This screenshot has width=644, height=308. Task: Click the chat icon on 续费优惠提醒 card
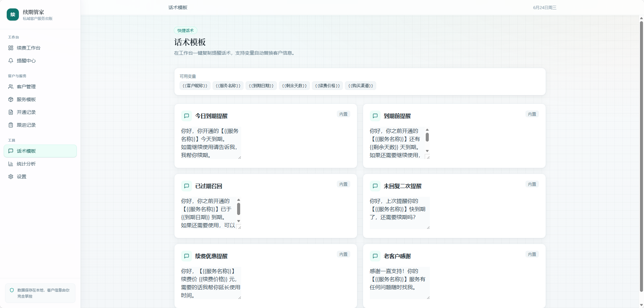pyautogui.click(x=187, y=256)
